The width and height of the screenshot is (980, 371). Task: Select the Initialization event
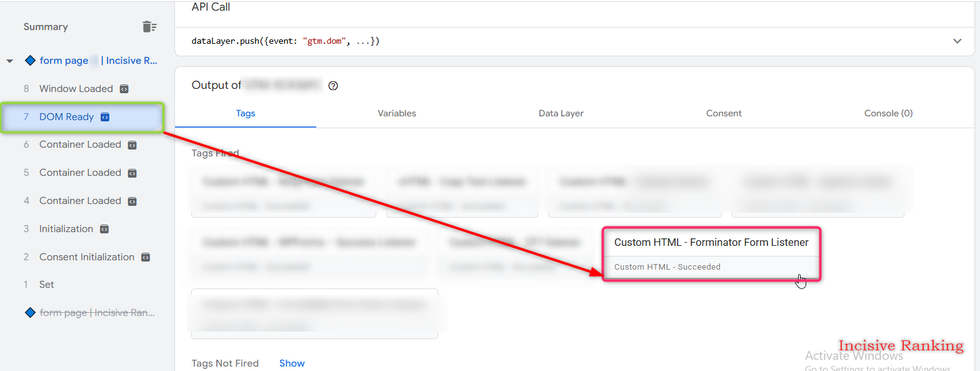(x=66, y=229)
